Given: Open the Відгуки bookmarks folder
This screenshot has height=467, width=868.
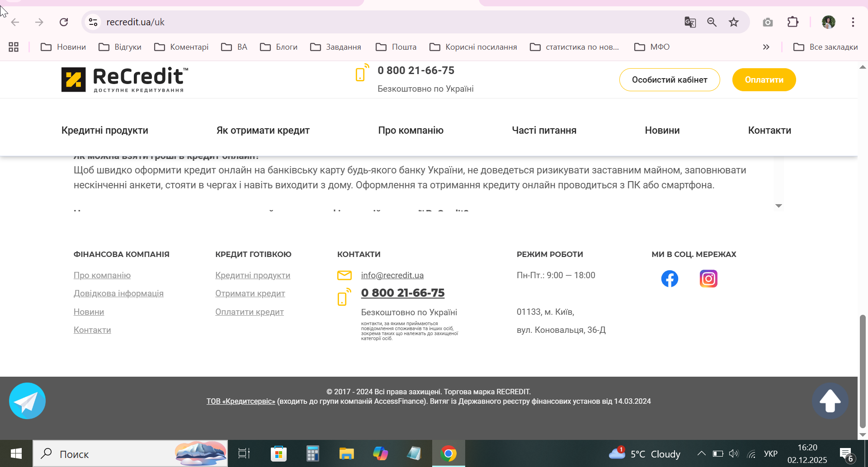Looking at the screenshot, I should pyautogui.click(x=120, y=47).
